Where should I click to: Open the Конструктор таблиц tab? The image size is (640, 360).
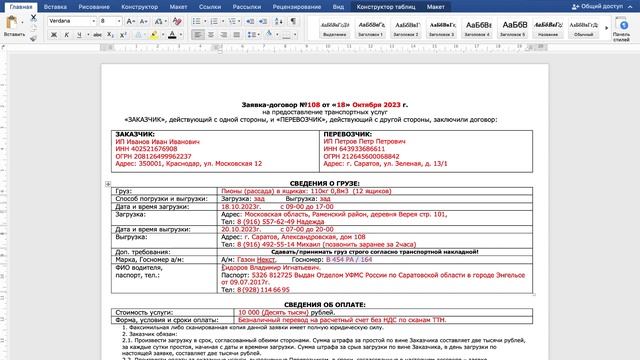click(386, 7)
